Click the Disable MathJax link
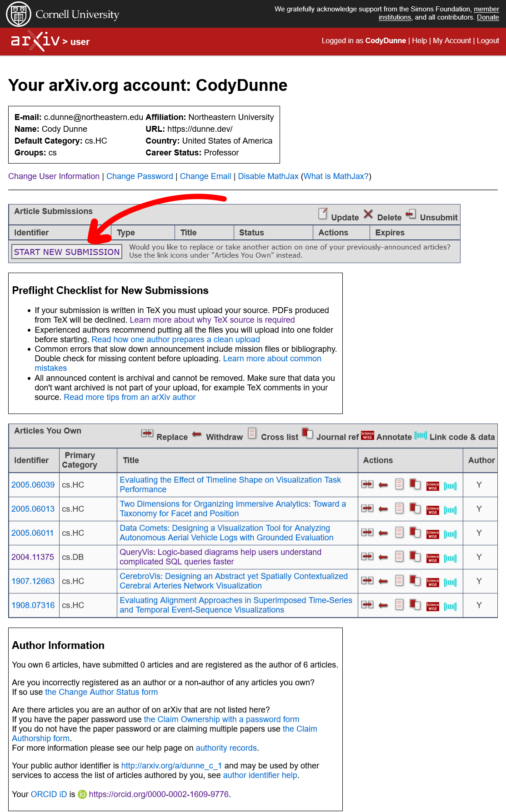Viewport: 506px width, 812px height. [x=268, y=176]
